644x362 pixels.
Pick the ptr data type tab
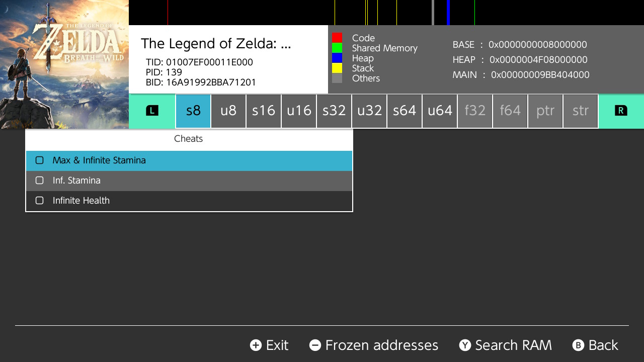545,111
